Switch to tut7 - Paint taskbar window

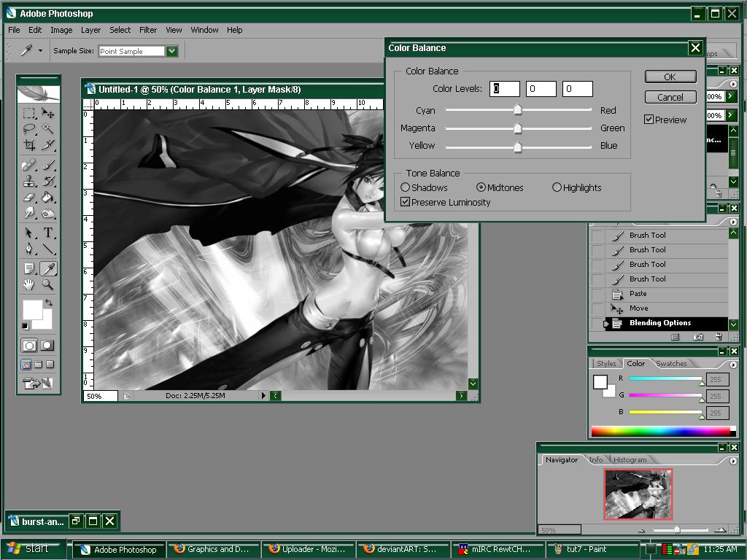[591, 549]
